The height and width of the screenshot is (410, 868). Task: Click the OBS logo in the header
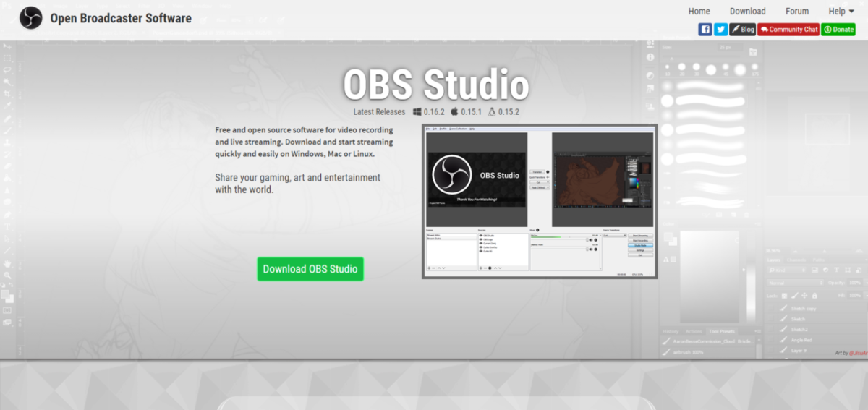(x=31, y=18)
